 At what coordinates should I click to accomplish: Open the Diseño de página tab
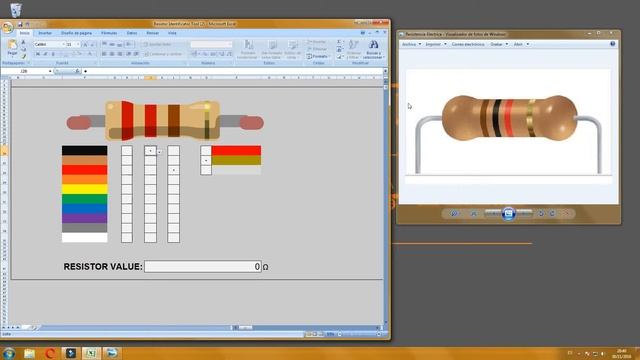coord(76,33)
